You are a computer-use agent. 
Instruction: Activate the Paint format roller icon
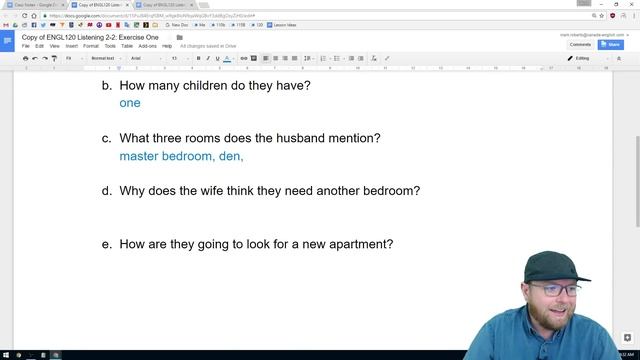54,58
